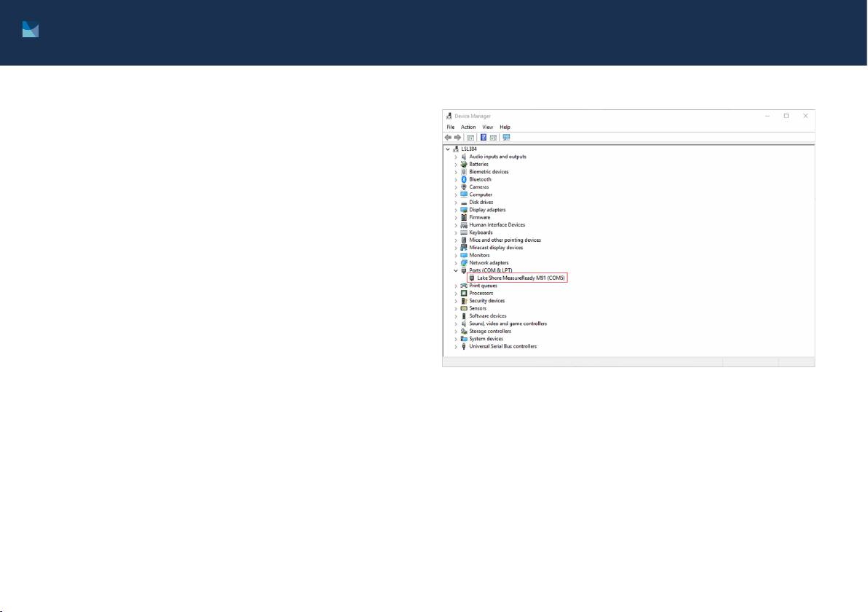
Task: Click the blue question mark Help toolbar icon
Action: [484, 138]
